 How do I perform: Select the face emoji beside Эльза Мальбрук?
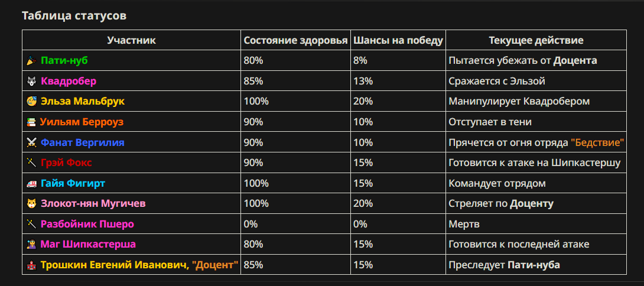click(31, 102)
